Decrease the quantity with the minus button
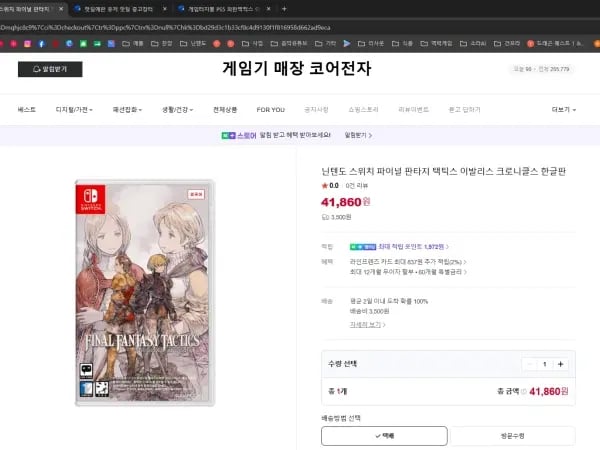The image size is (600, 450). [x=530, y=364]
